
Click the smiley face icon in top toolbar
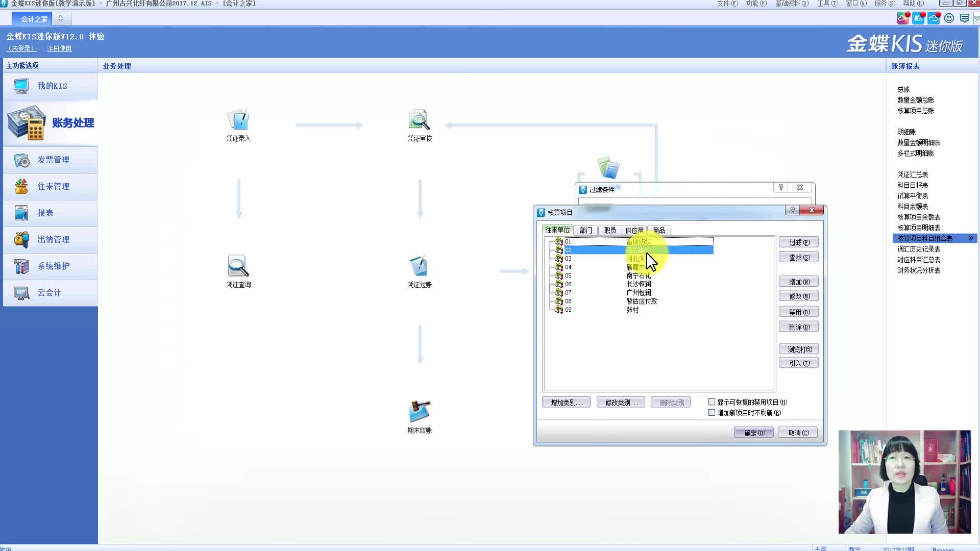click(949, 18)
